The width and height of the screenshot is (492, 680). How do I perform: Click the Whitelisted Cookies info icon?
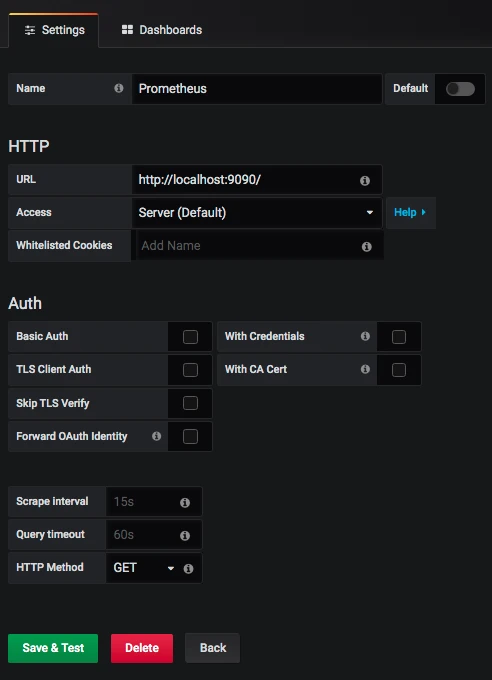(x=367, y=246)
